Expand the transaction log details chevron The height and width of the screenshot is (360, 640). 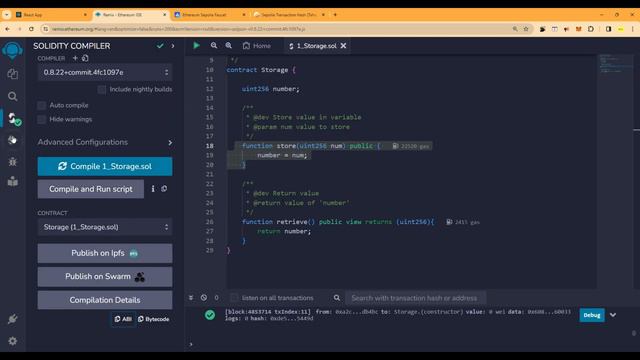(x=613, y=315)
